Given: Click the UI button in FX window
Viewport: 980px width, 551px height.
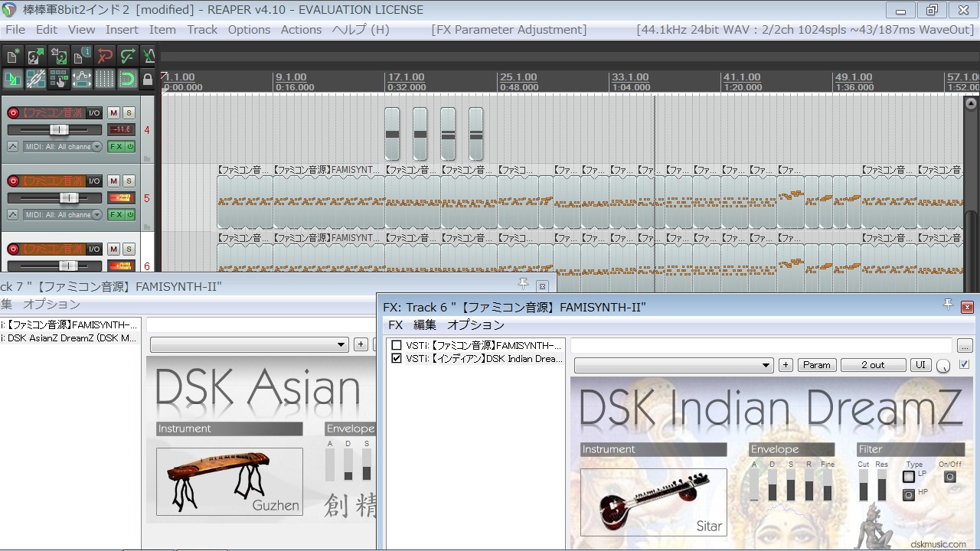Looking at the screenshot, I should 920,365.
